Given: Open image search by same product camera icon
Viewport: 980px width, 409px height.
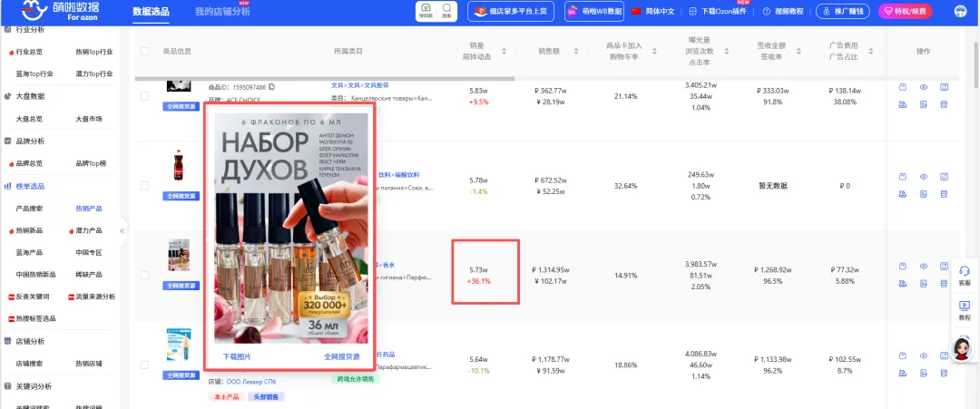Looking at the screenshot, I should tap(425, 11).
